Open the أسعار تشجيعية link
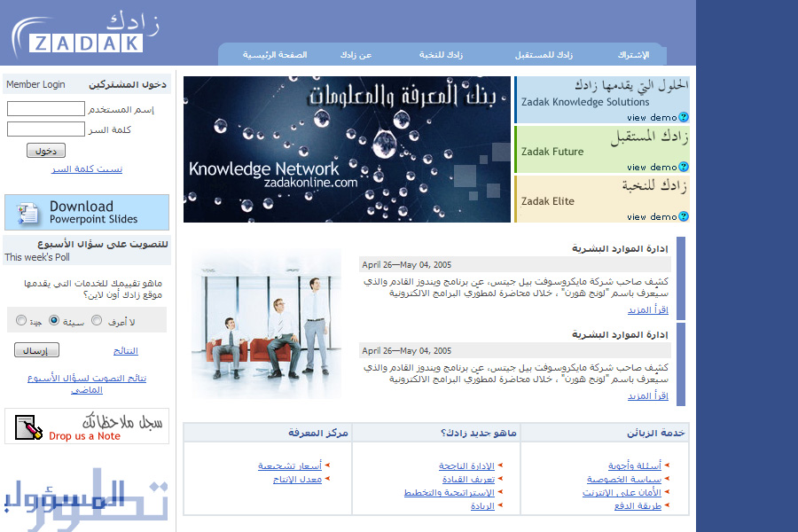The height and width of the screenshot is (532, 798). (x=290, y=465)
